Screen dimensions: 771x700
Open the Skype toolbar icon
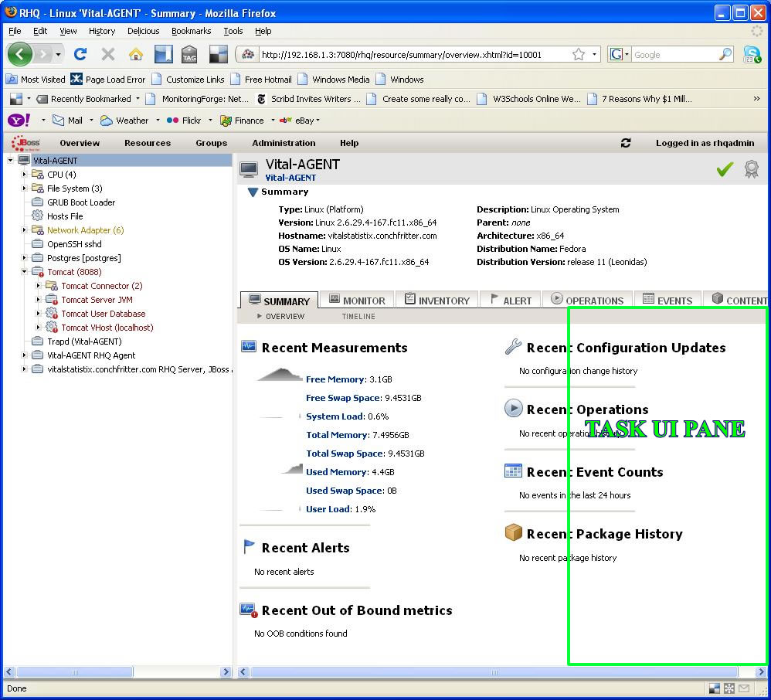752,54
